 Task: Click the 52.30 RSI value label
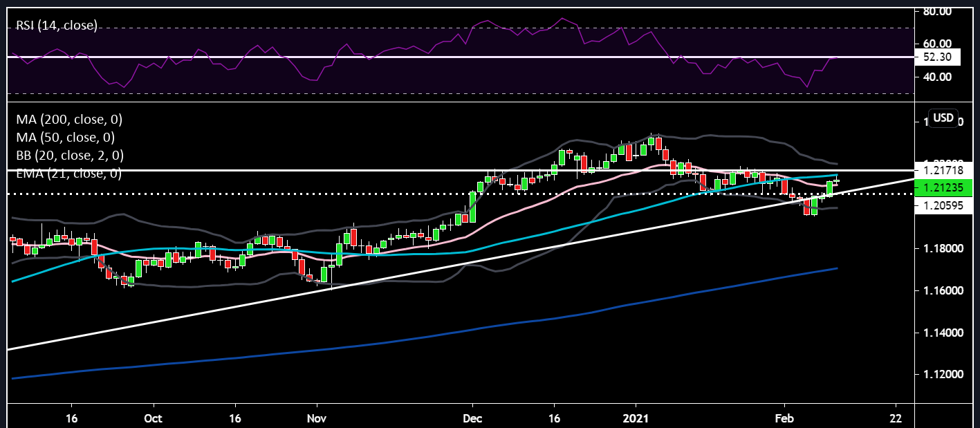tap(937, 59)
